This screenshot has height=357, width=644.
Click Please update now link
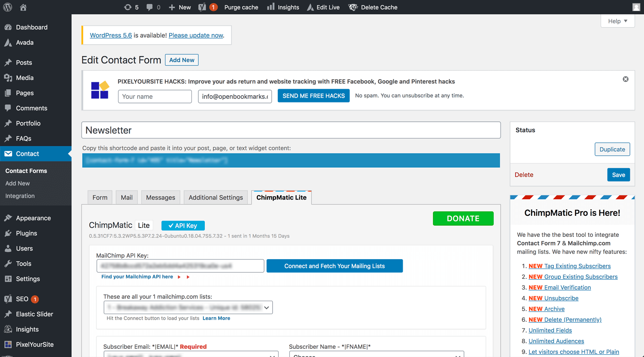pos(196,35)
